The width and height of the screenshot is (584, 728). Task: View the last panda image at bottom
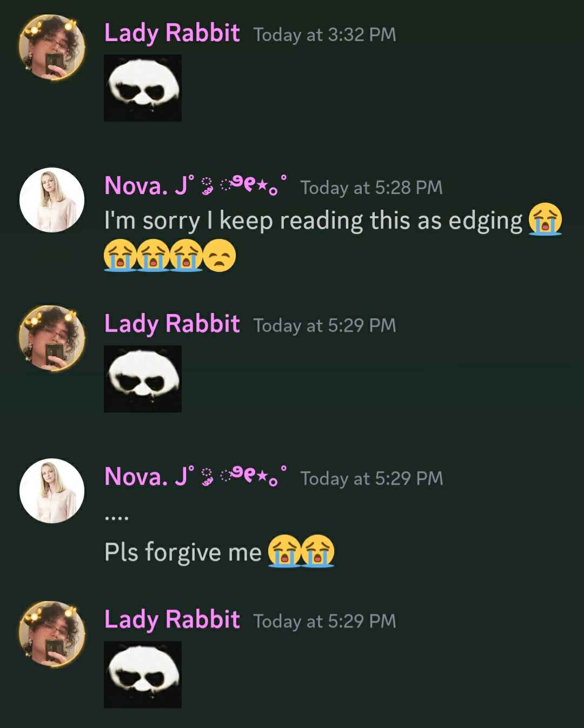(x=143, y=674)
